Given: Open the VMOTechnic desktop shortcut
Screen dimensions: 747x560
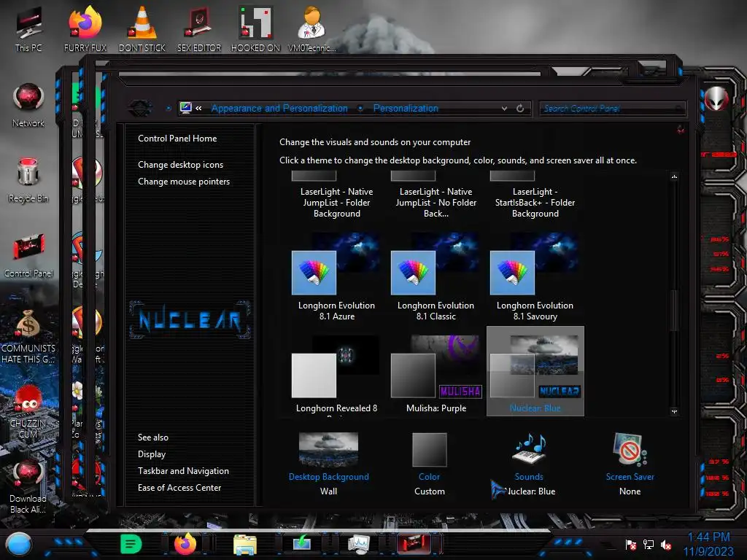Looking at the screenshot, I should (312, 29).
